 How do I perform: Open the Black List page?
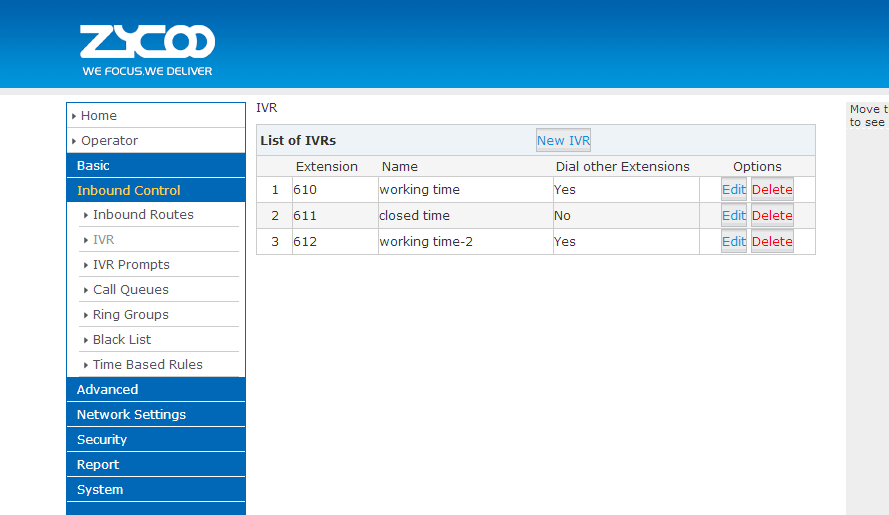pyautogui.click(x=122, y=340)
